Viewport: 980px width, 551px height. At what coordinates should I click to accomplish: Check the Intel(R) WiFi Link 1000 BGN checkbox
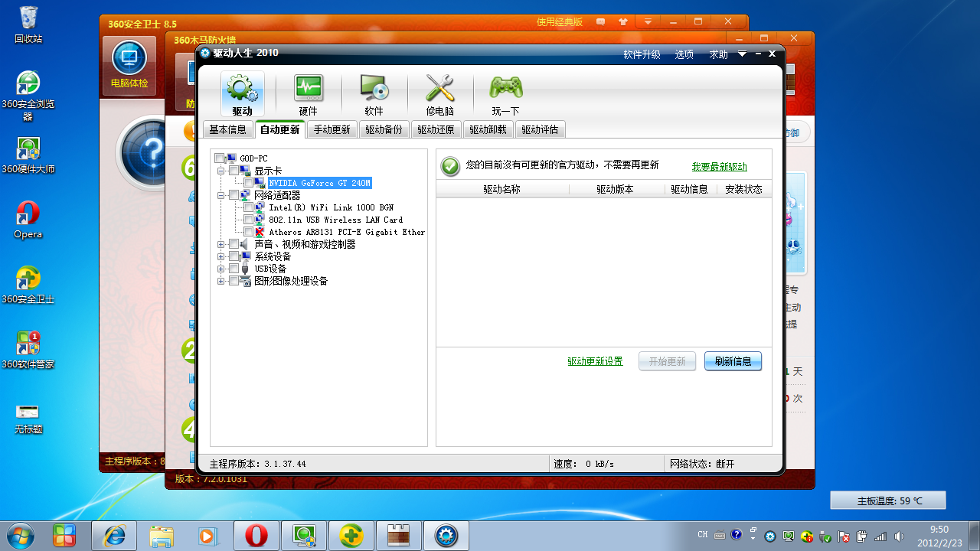pyautogui.click(x=249, y=207)
